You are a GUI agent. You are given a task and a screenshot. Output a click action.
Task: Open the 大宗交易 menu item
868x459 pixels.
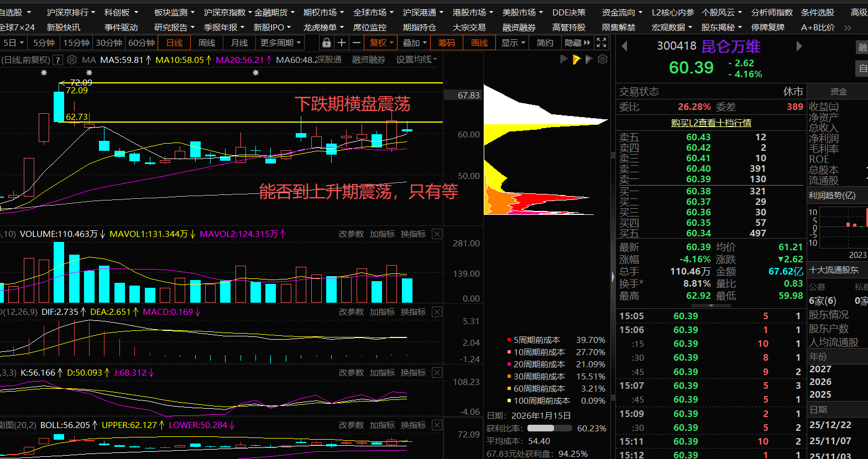click(469, 27)
